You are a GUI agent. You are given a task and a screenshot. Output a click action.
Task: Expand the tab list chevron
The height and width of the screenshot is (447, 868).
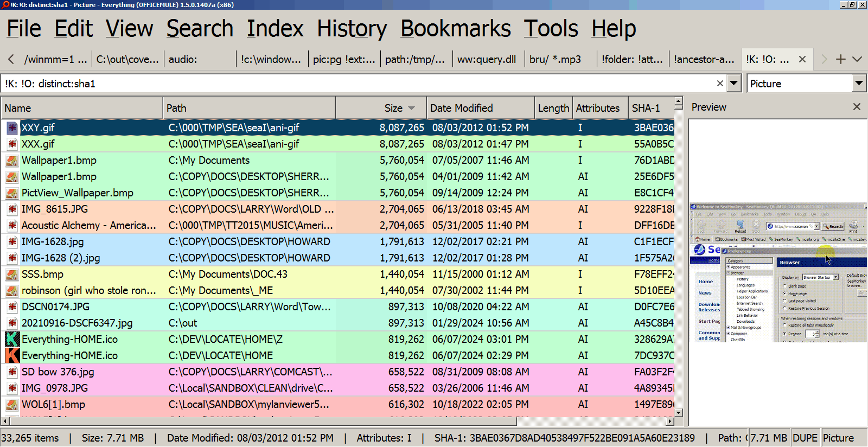[x=857, y=59]
